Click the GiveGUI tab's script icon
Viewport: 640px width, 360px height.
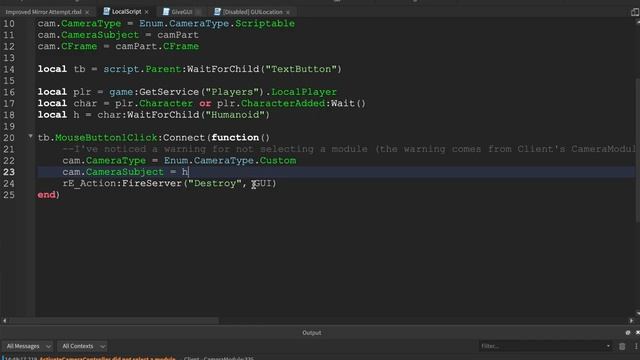click(x=166, y=11)
